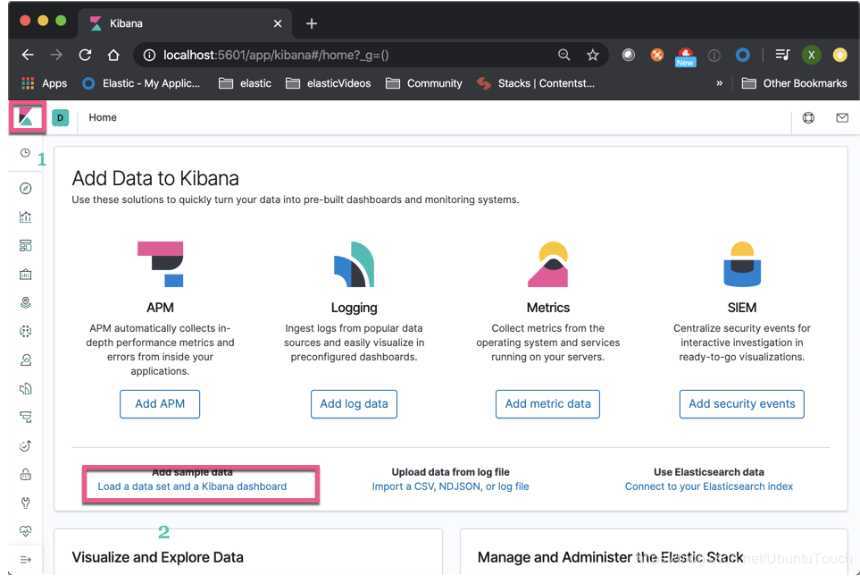Open Connect to your Elasticsearch index link
The image size is (860, 583).
tap(709, 486)
